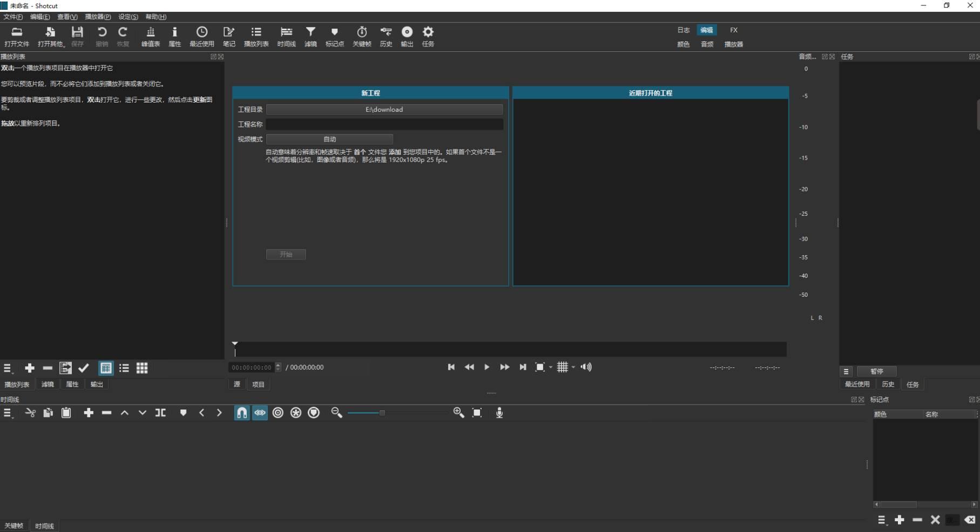Screen dimensions: 980x532
Task: Click the 暂停 button in tasks panel
Action: tap(876, 371)
